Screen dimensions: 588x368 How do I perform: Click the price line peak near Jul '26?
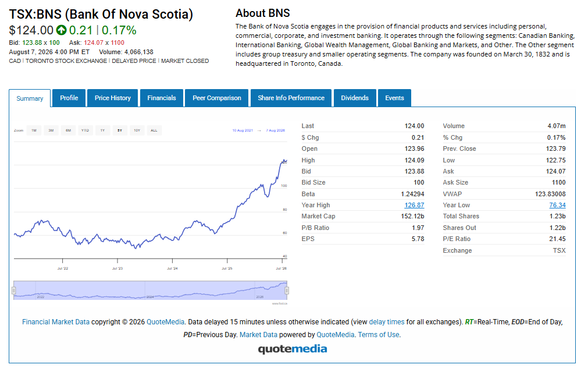[283, 160]
